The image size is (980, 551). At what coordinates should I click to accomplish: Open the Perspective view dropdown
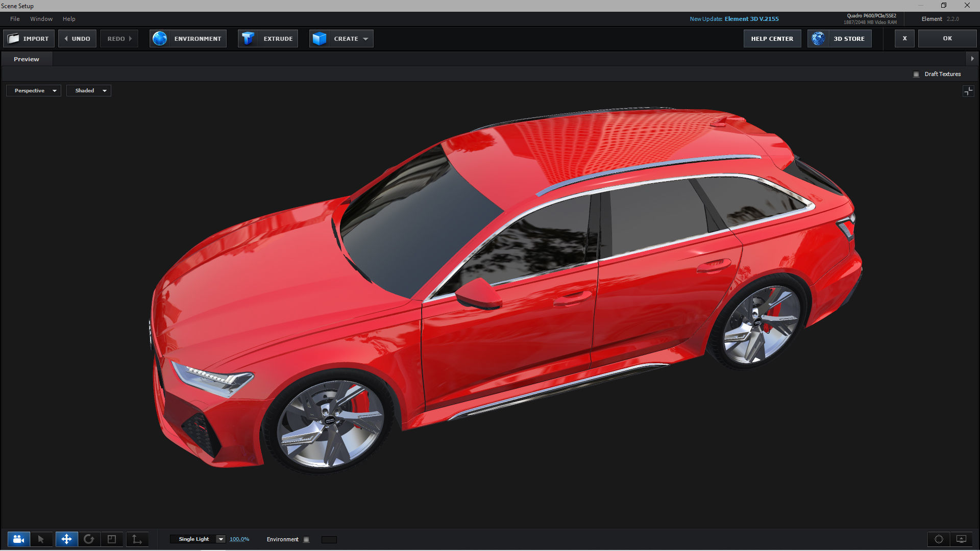pyautogui.click(x=34, y=91)
